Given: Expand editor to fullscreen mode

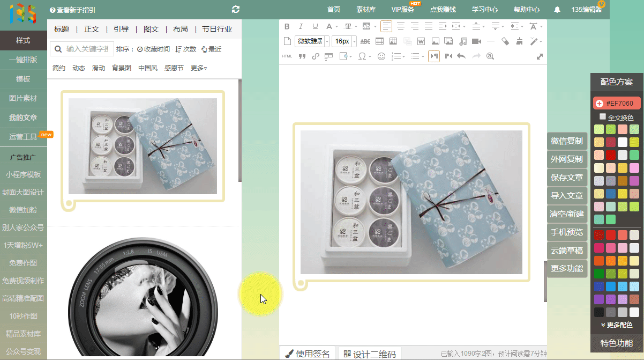Looking at the screenshot, I should click(540, 56).
